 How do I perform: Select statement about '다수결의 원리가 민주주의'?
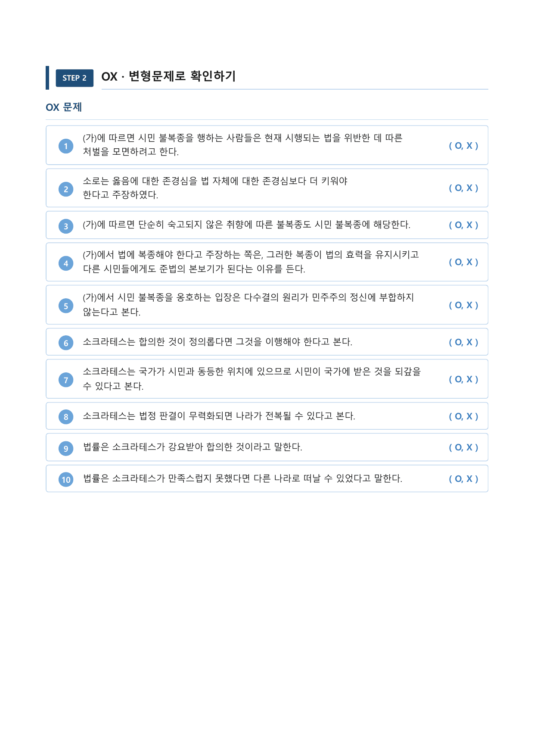[248, 305]
